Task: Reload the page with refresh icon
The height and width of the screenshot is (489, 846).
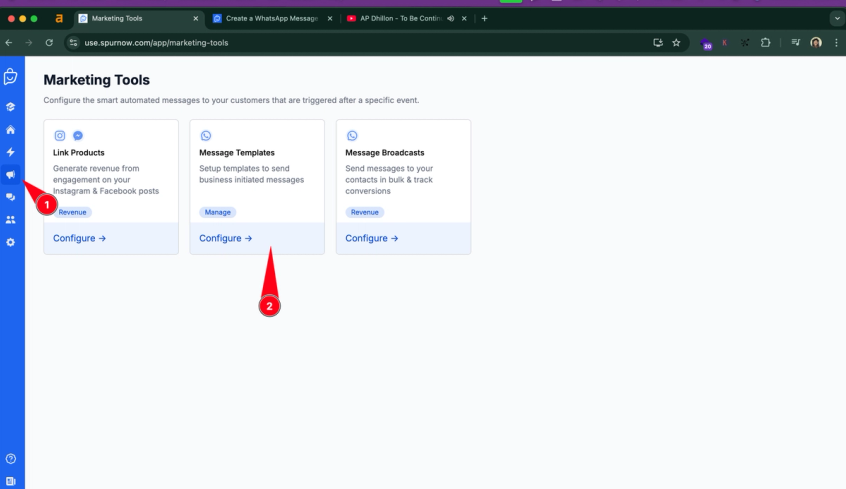Action: click(49, 43)
